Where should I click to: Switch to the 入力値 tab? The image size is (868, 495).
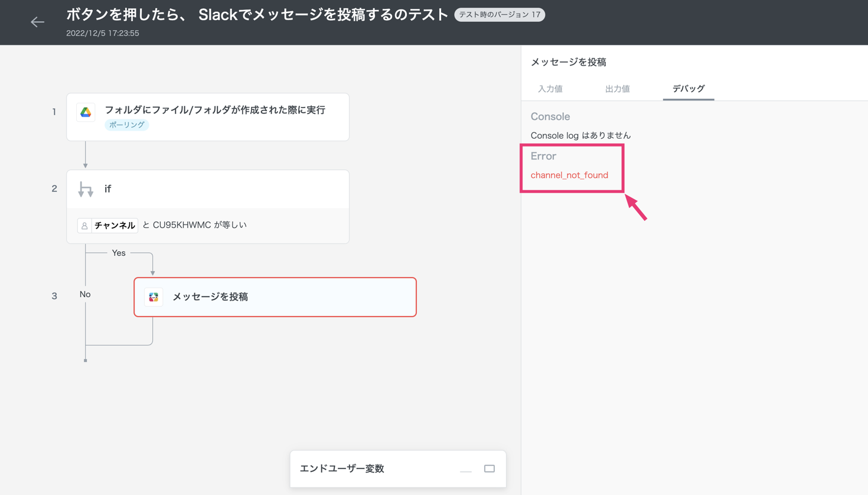pos(550,89)
